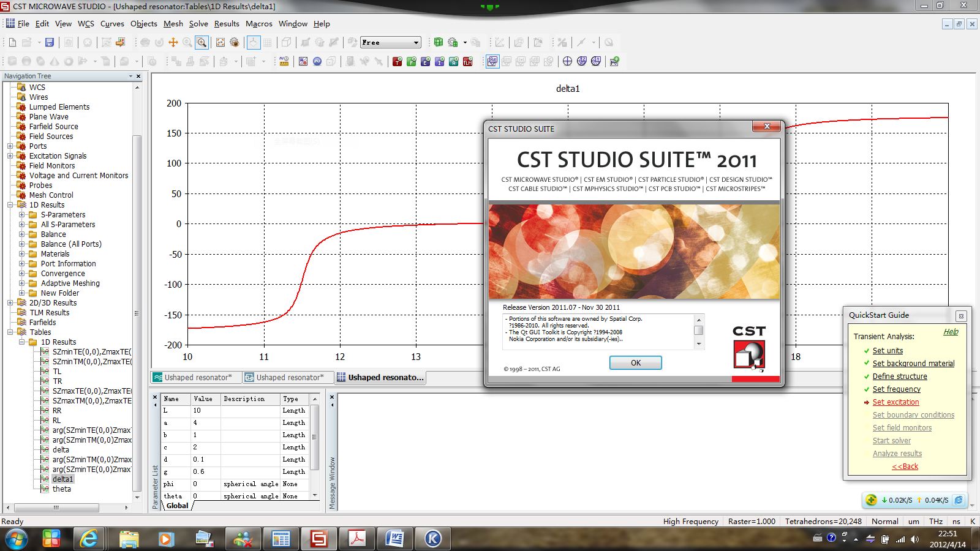The width and height of the screenshot is (980, 551).
Task: Start the Transient solver (red T) icon
Action: click(398, 61)
